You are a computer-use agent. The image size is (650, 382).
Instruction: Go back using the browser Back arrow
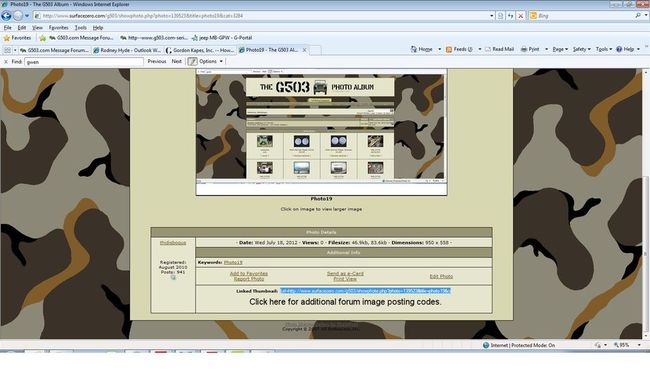[6, 16]
